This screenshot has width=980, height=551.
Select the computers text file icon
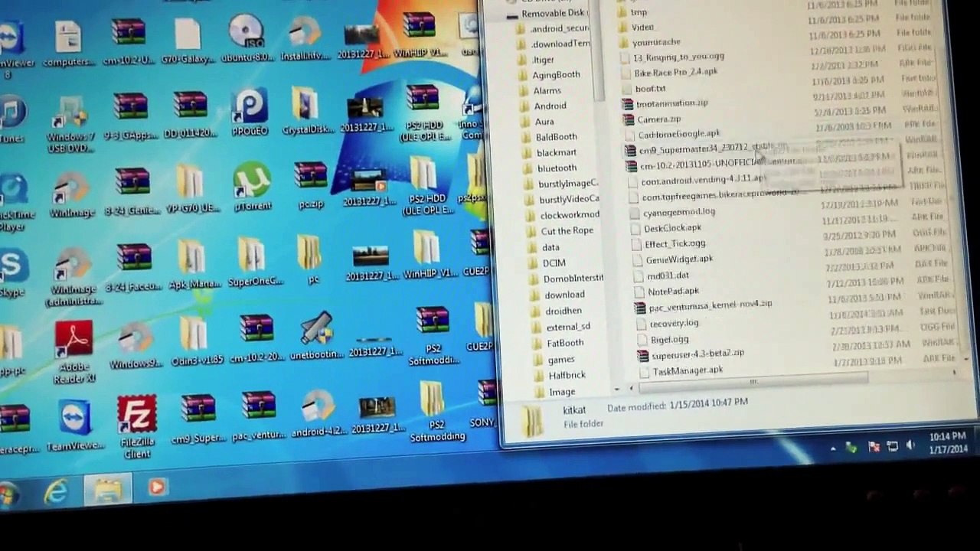[x=68, y=42]
